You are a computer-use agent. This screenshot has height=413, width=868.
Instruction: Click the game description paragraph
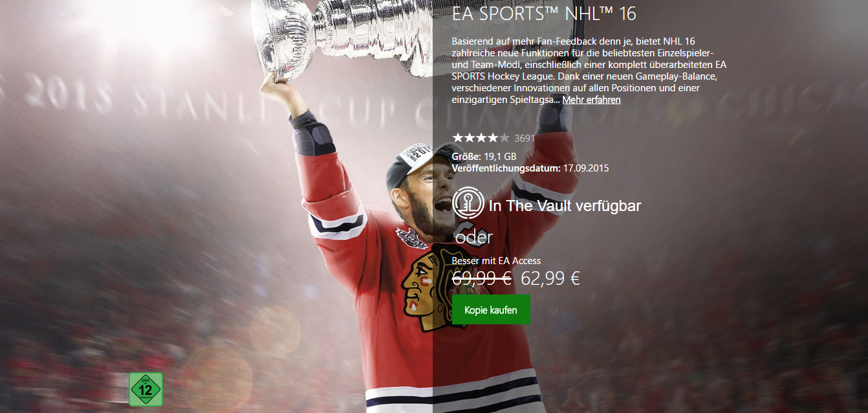click(589, 71)
